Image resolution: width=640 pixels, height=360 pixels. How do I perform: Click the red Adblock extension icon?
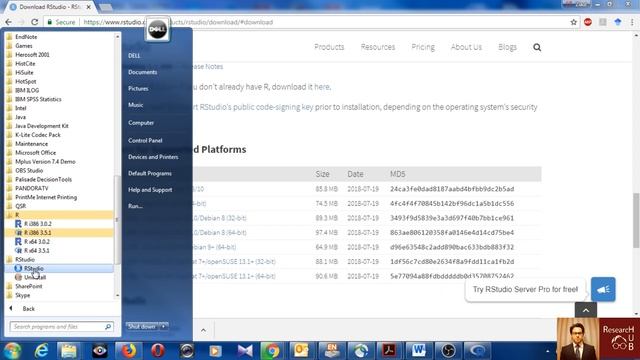[588, 22]
